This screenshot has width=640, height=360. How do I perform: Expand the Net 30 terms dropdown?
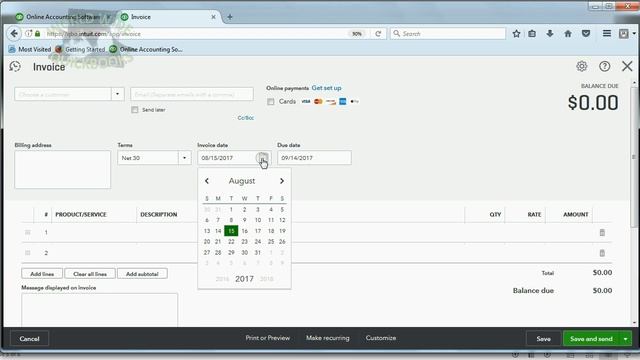[184, 158]
